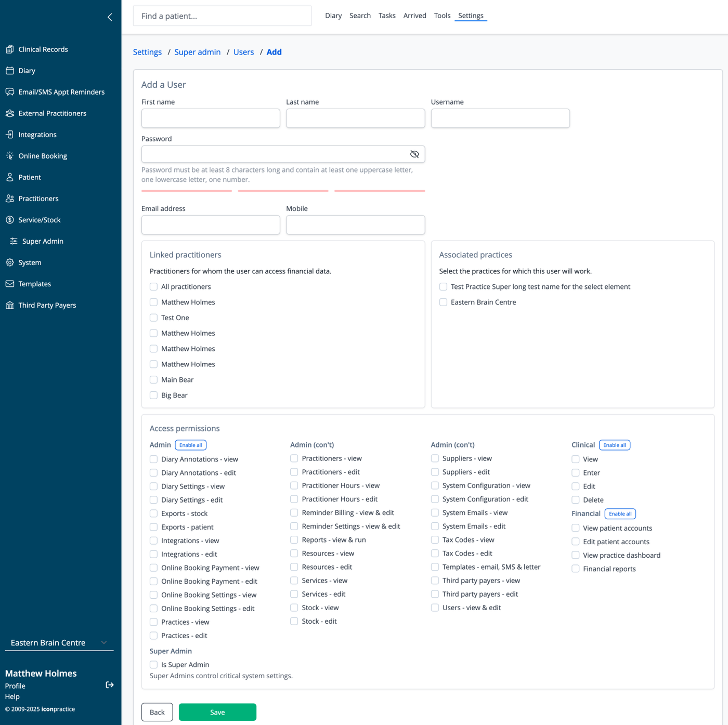This screenshot has width=728, height=725.
Task: Enable Exports - stock permission
Action: tap(153, 513)
